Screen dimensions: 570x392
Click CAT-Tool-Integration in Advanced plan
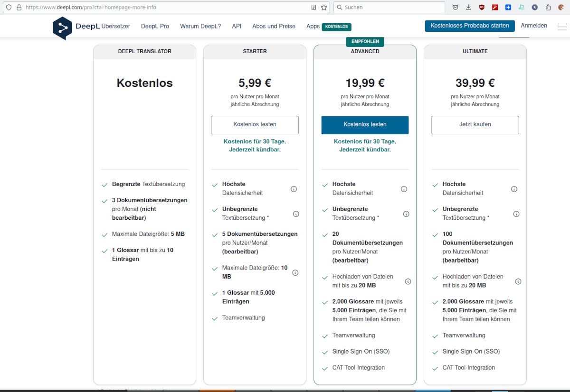[359, 368]
